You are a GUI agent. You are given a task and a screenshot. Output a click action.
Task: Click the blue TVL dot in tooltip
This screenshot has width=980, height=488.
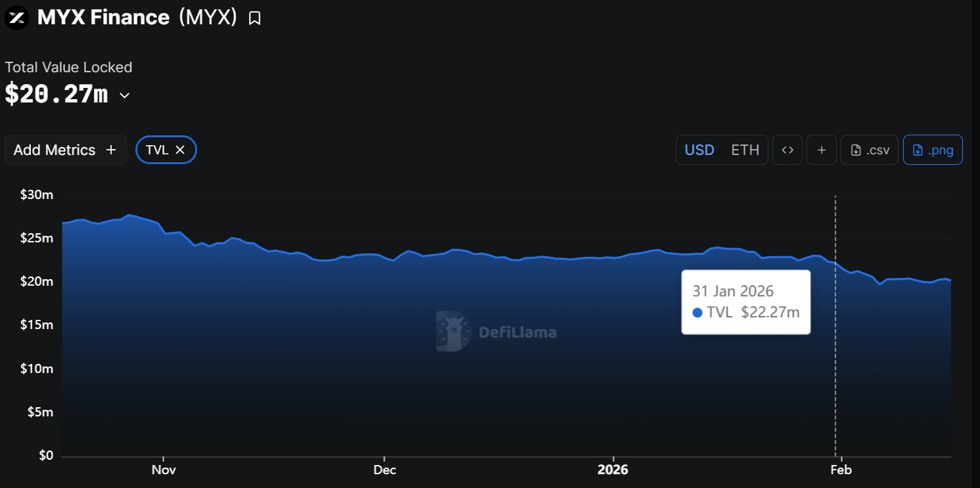tap(698, 313)
